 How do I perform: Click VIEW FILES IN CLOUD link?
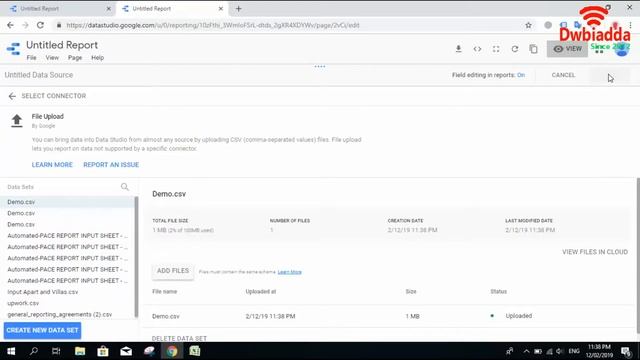pos(595,252)
